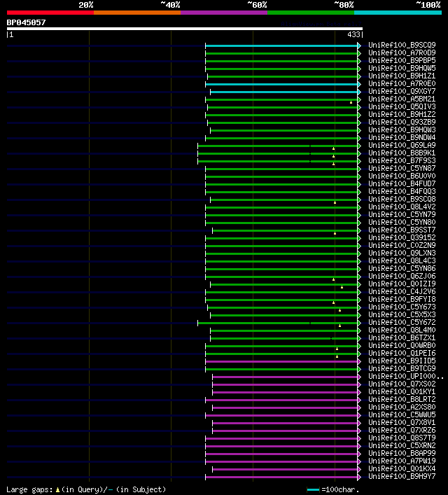This screenshot has height=495, width=448.
Task: Click the cyan 100char scale bar in legend
Action: click(x=313, y=490)
